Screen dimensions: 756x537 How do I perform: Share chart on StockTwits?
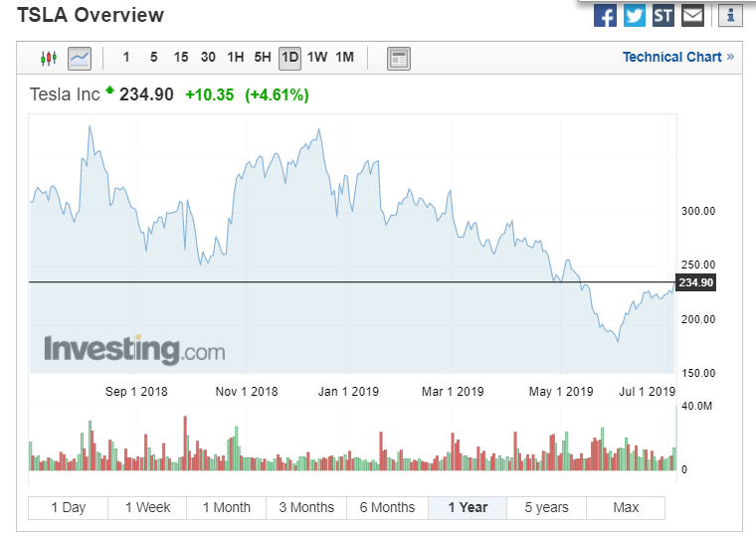[x=662, y=16]
